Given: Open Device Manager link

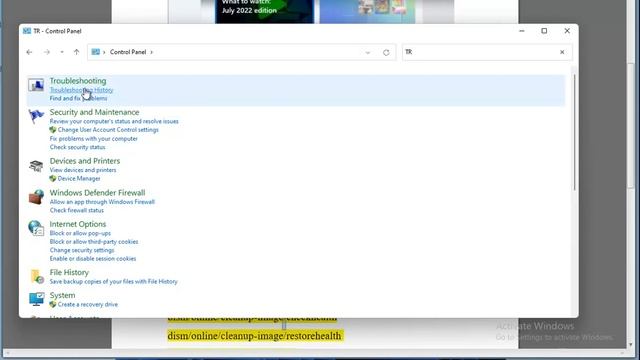Looking at the screenshot, I should (x=79, y=178).
